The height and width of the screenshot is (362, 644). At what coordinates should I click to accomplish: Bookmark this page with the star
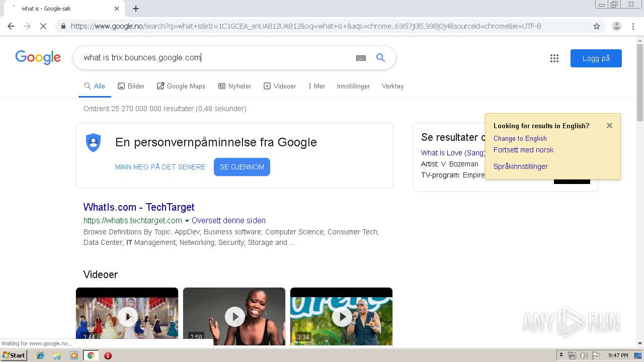coord(597,26)
